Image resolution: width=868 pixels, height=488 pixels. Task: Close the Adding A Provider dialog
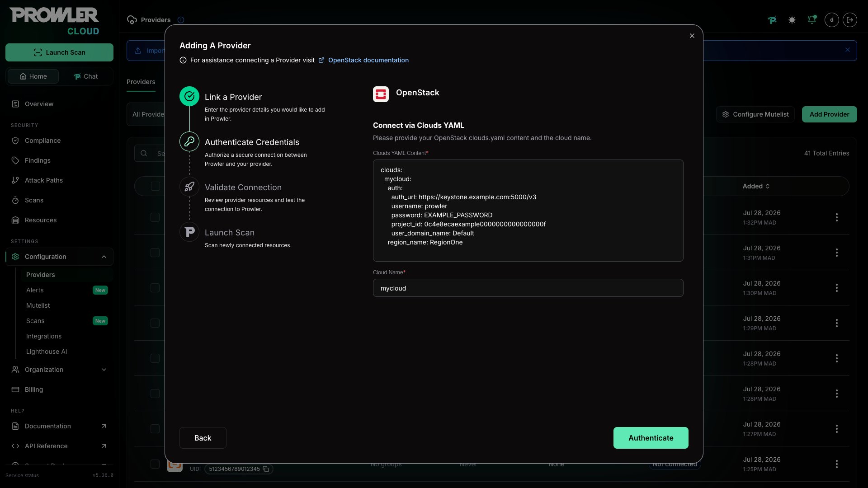point(692,36)
